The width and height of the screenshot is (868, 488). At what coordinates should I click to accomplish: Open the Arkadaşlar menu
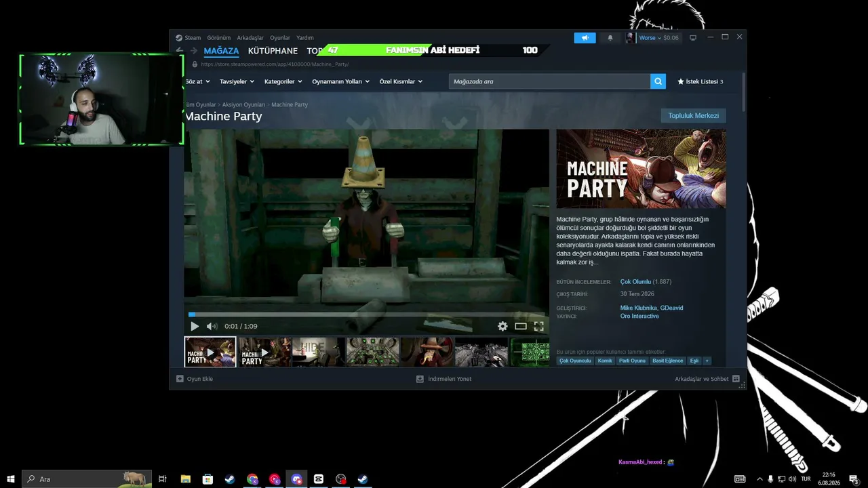[x=250, y=38]
